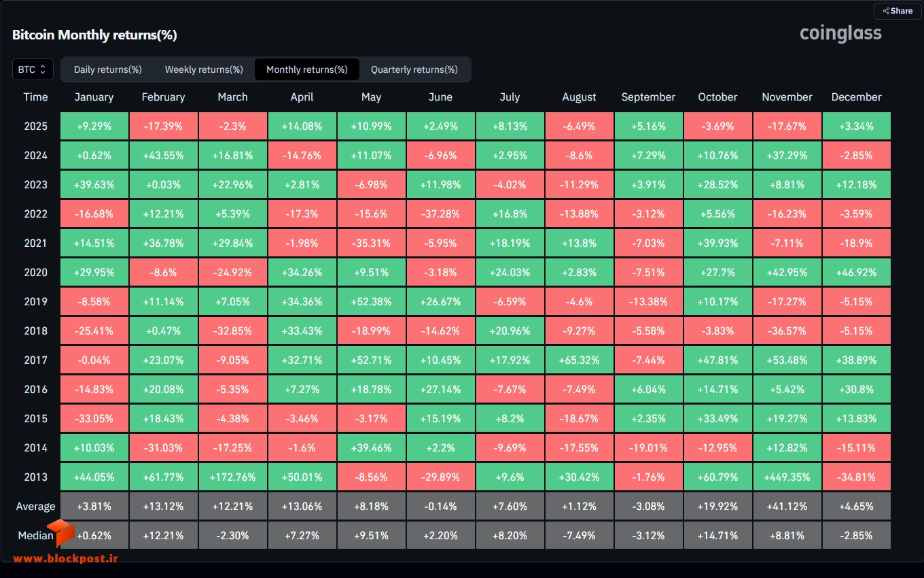Click the Bitcoin Monthly returns(%) title
The image size is (924, 578).
[94, 35]
